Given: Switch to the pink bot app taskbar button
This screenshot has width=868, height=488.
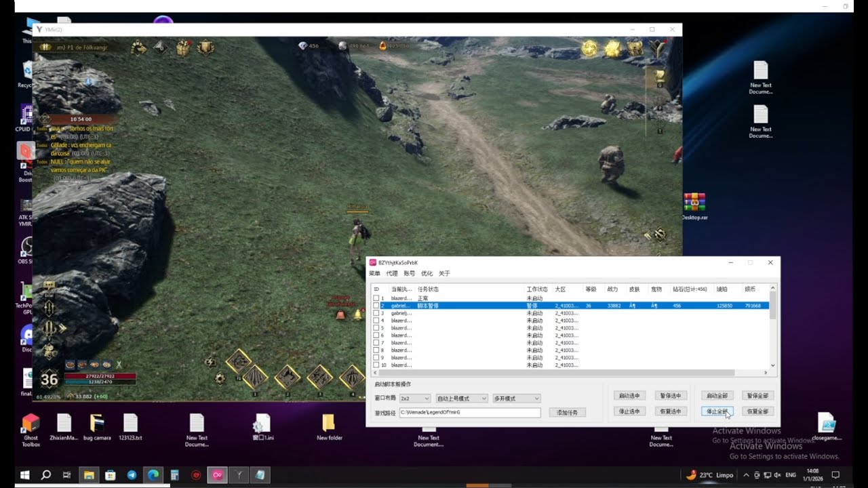Looking at the screenshot, I should click(x=218, y=475).
